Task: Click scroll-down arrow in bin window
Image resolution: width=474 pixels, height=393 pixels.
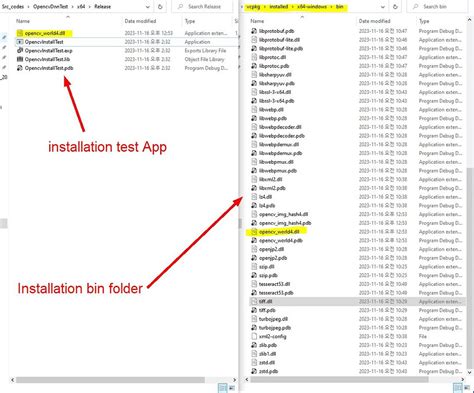Action: tap(470, 373)
